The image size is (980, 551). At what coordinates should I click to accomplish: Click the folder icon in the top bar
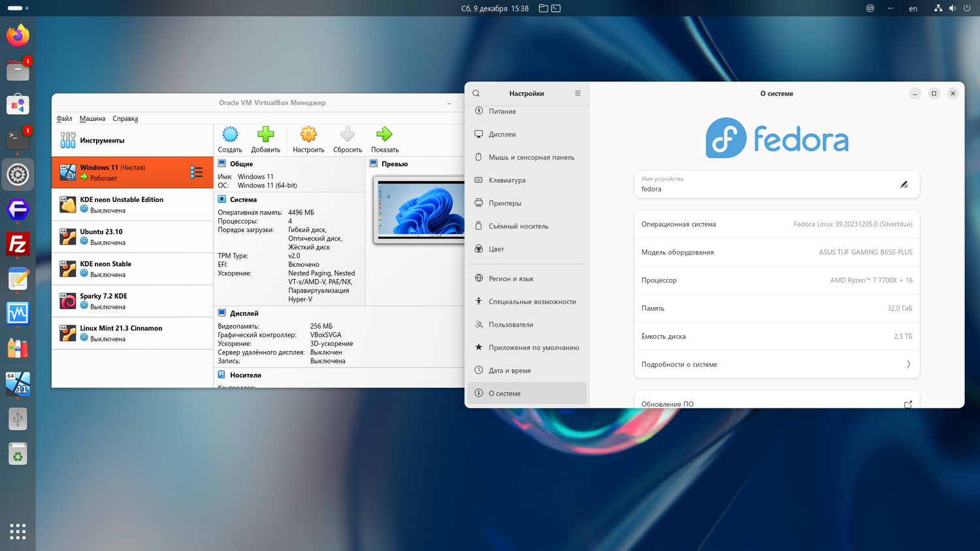click(544, 8)
